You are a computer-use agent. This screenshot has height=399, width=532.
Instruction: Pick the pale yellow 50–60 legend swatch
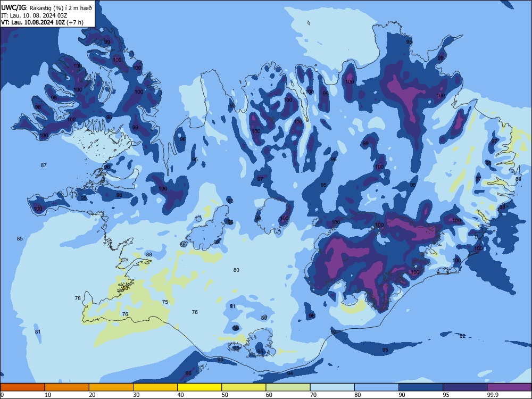244,387
